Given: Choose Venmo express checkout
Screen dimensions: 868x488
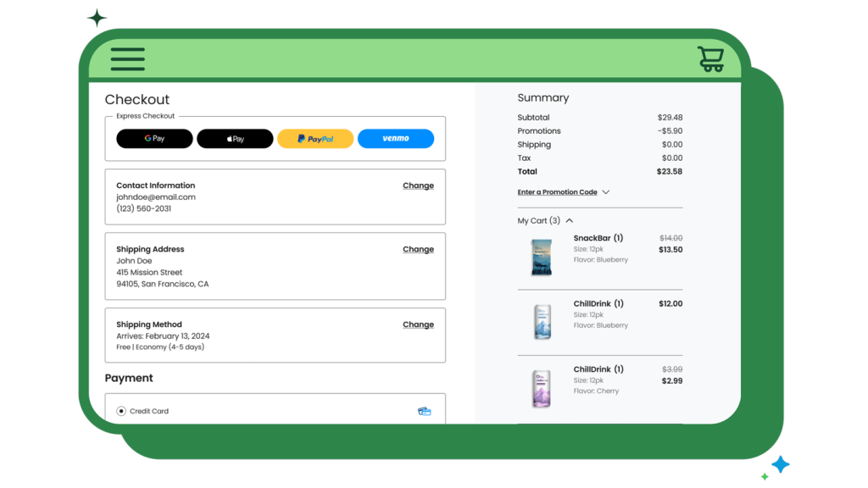Looking at the screenshot, I should click(x=396, y=139).
